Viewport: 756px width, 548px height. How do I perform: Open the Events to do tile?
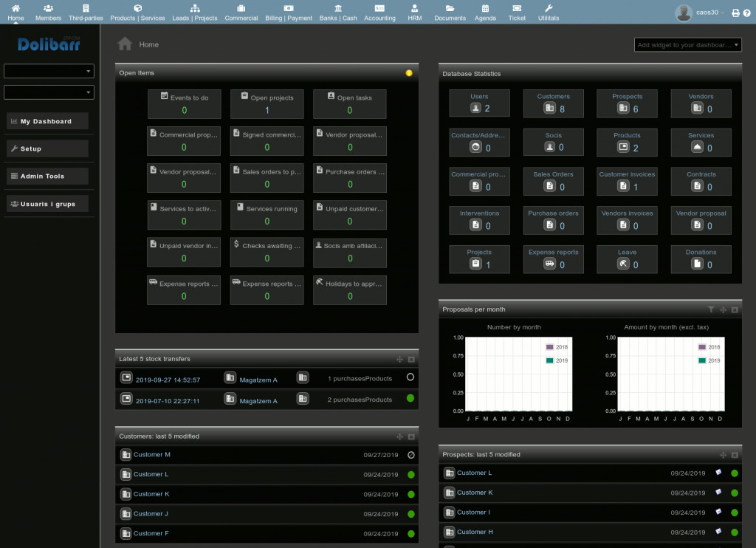click(184, 103)
